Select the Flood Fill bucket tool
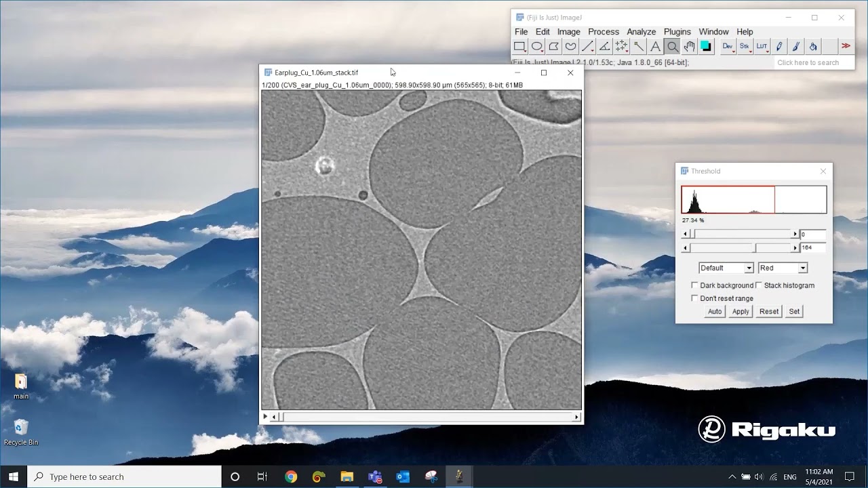 click(812, 47)
